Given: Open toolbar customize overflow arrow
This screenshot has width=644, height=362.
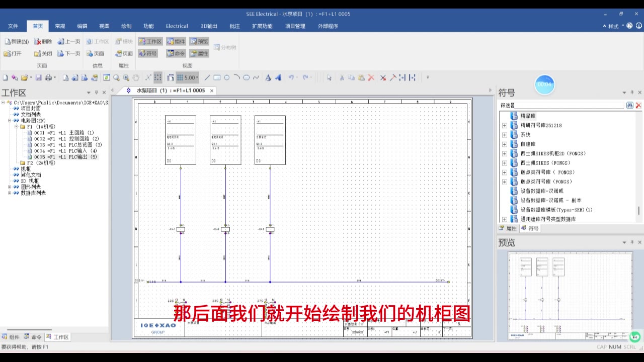Looking at the screenshot, I should coord(428,77).
